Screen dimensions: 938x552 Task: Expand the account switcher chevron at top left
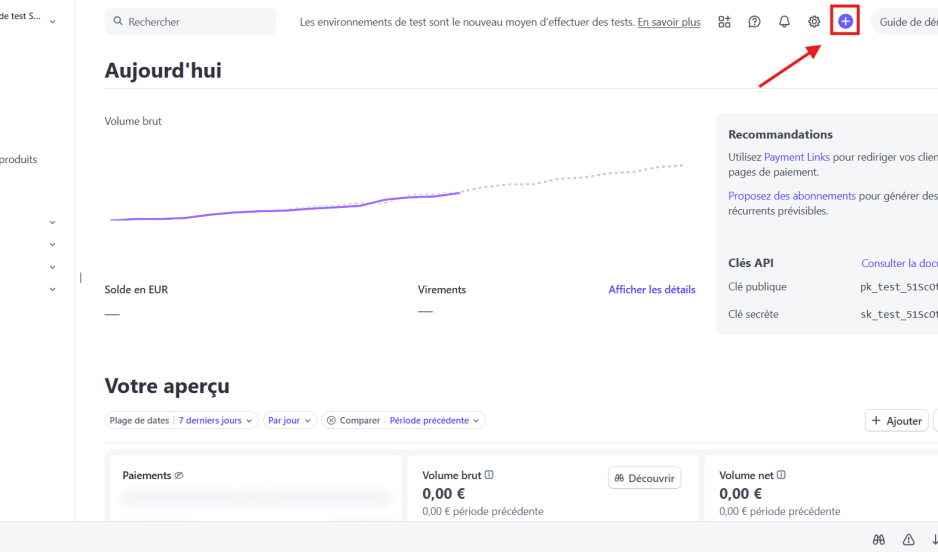click(x=52, y=21)
